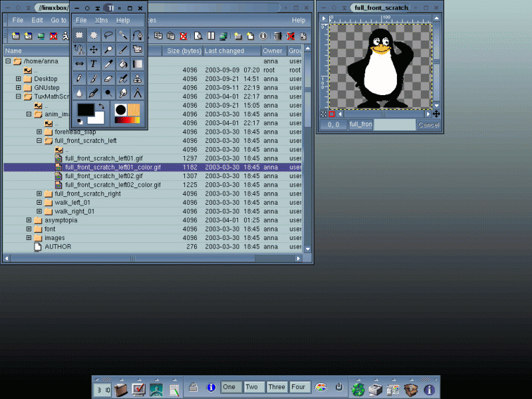
Task: Select the Text tool
Action: [94, 64]
